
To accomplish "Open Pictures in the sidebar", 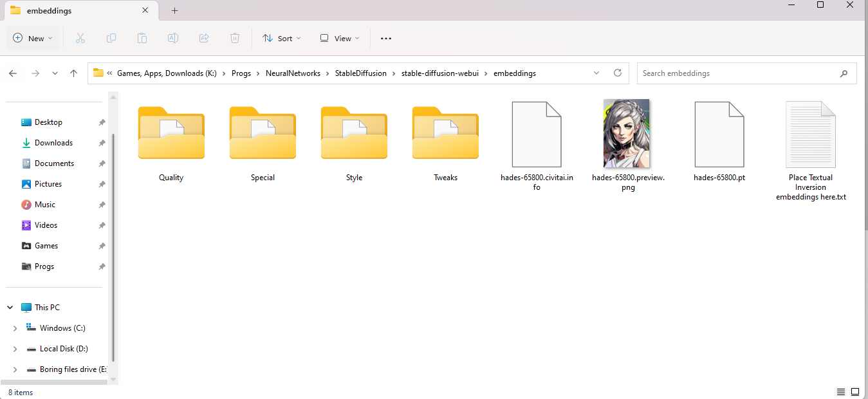I will (48, 184).
